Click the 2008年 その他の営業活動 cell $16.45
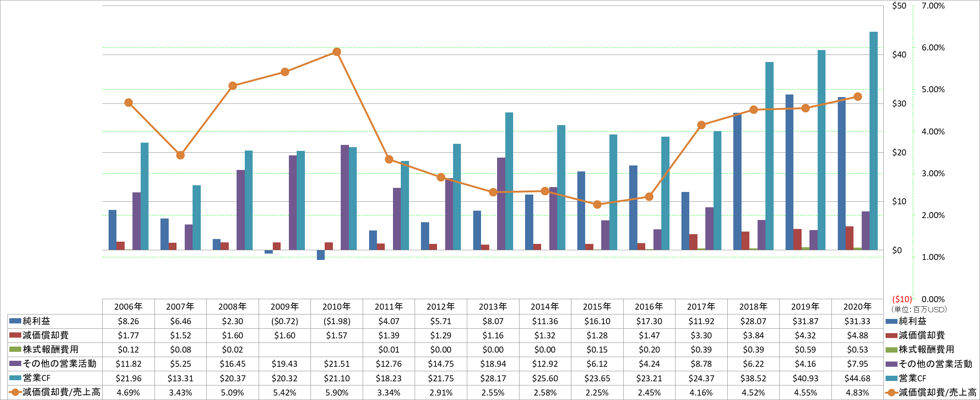The image size is (980, 400). (x=232, y=364)
